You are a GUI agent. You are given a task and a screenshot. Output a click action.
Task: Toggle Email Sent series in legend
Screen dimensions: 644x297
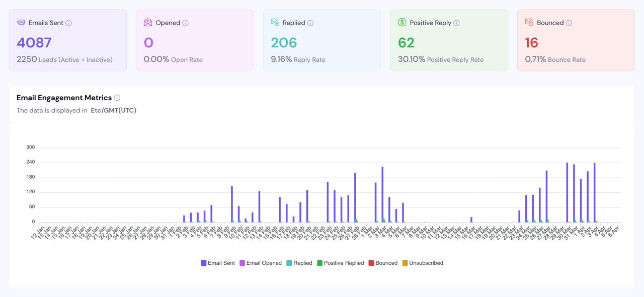click(x=218, y=263)
